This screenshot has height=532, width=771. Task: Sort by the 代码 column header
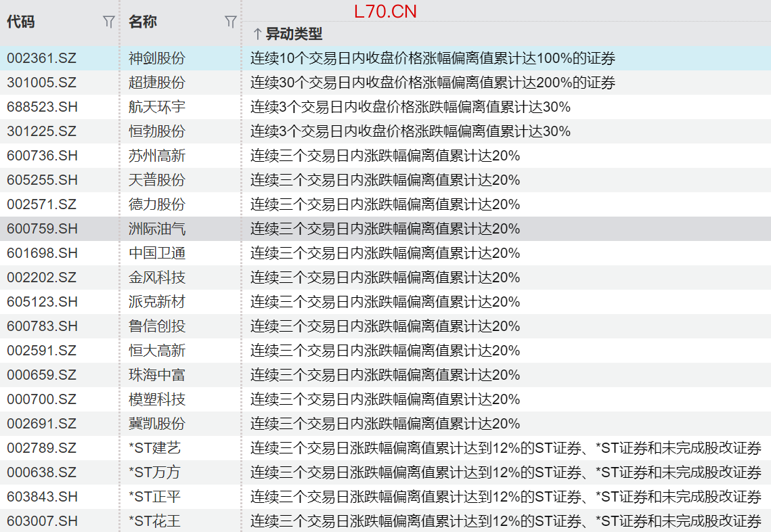pos(21,22)
